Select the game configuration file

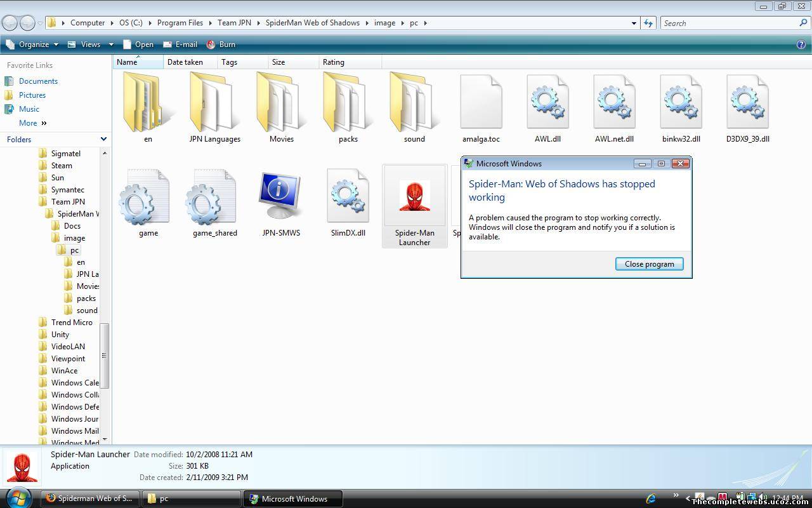pos(144,196)
